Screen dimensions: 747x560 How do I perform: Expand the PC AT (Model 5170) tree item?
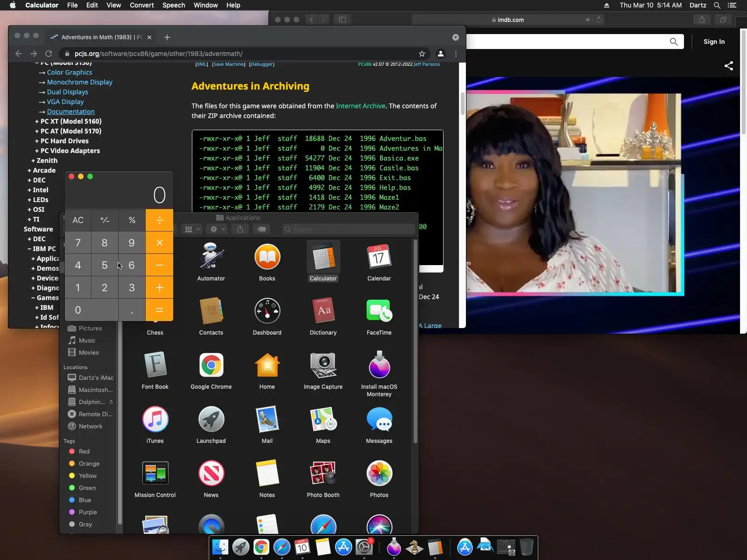tap(68, 131)
